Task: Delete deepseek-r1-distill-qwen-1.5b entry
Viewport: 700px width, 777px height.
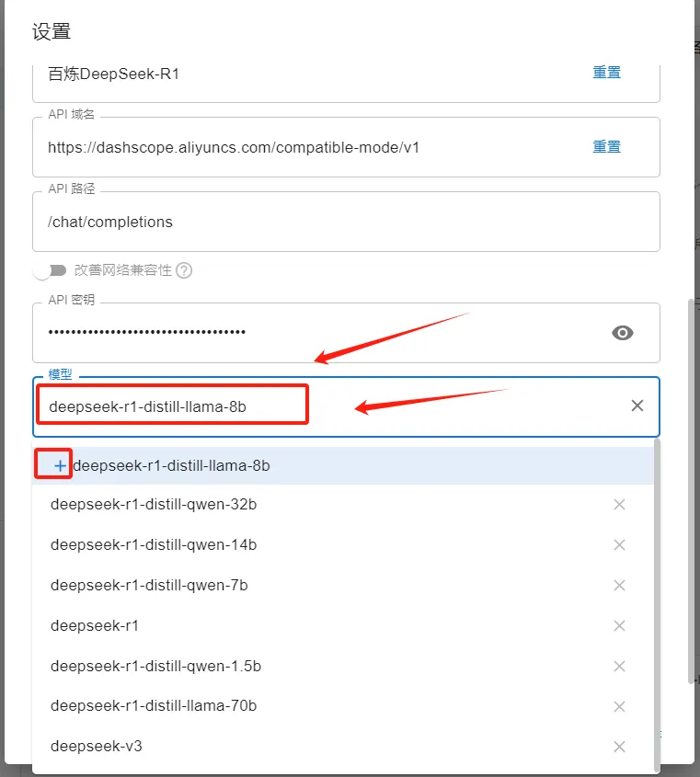Action: [x=619, y=666]
